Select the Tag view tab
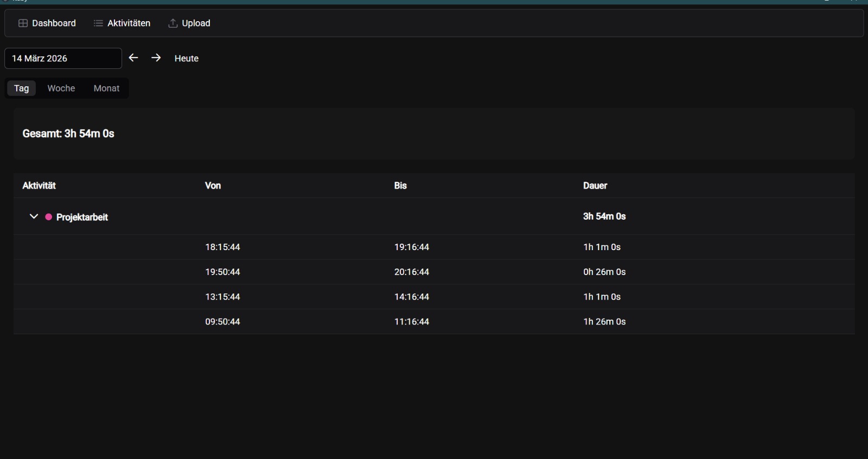This screenshot has height=459, width=868. click(22, 88)
